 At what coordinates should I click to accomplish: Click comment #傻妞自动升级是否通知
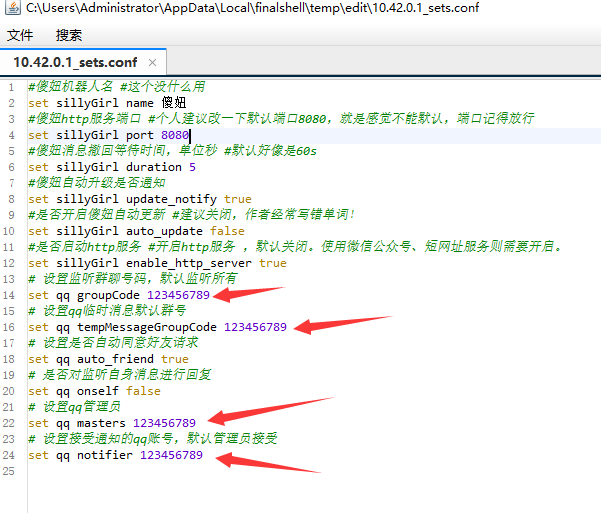tap(97, 183)
